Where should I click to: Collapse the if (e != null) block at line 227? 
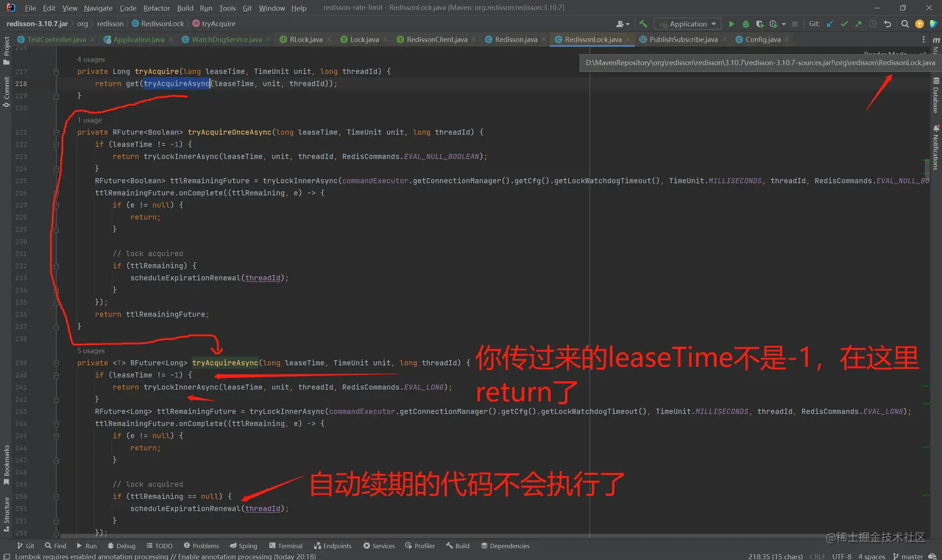(x=56, y=205)
